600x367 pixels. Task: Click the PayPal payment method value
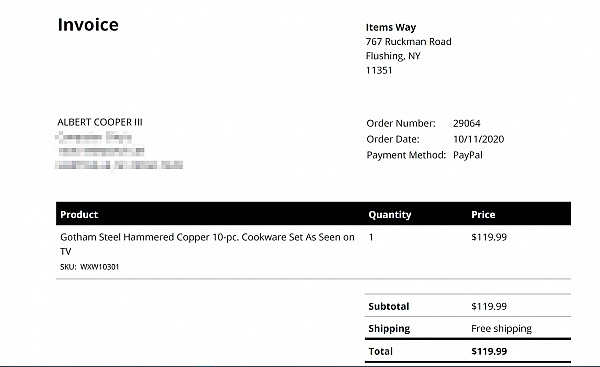click(468, 155)
